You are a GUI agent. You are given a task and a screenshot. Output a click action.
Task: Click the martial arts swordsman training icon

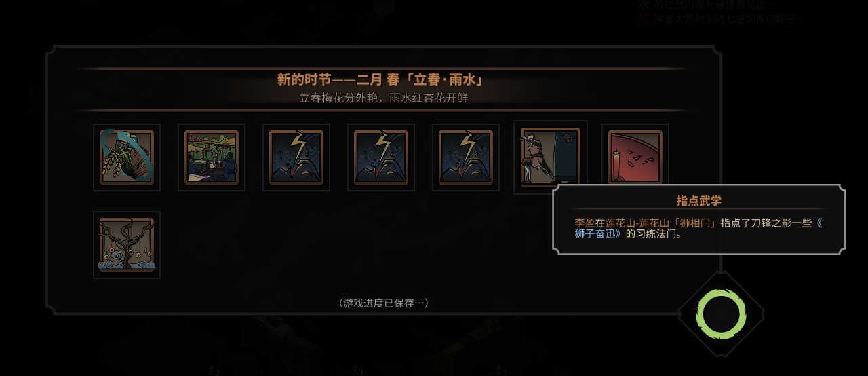pos(551,157)
